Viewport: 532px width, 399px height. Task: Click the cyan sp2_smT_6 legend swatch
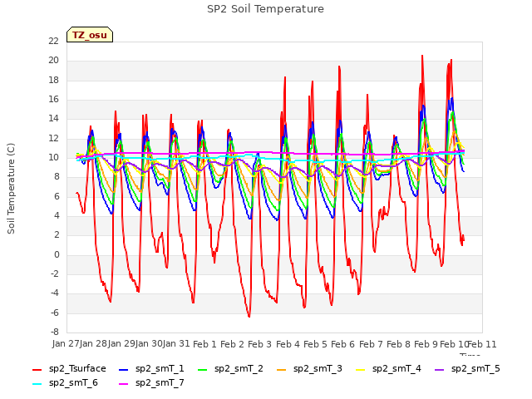[x=37, y=384]
